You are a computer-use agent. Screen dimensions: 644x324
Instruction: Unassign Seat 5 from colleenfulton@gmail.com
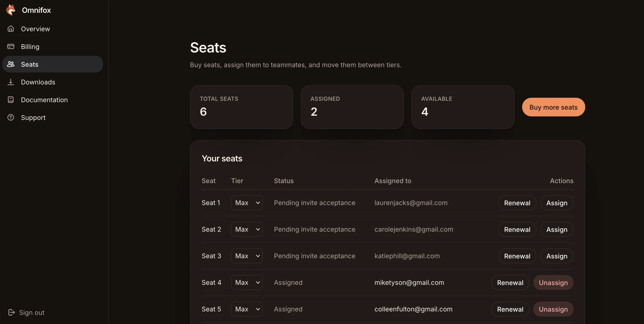coord(553,309)
